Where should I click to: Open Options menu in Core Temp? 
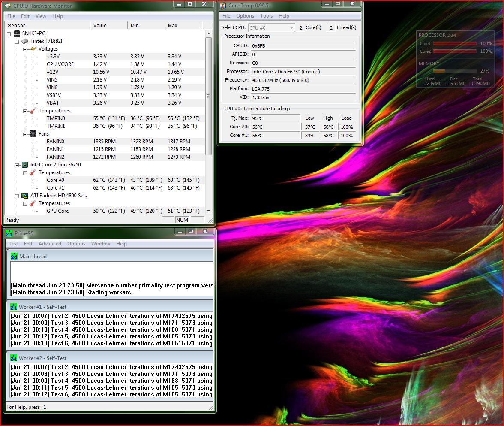point(245,16)
